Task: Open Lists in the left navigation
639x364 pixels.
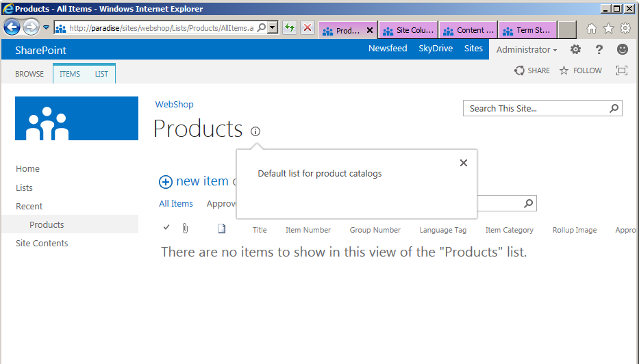Action: click(24, 187)
